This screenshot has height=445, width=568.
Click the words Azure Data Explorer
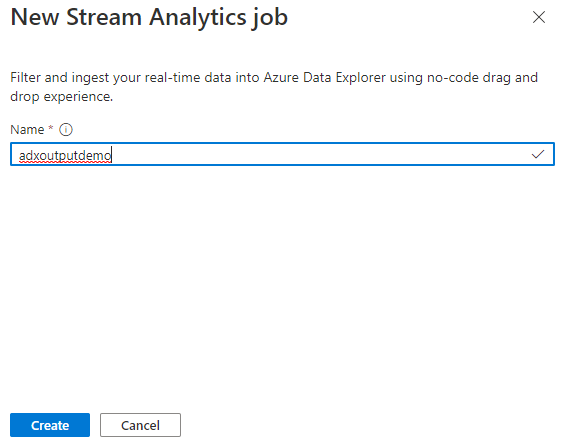[325, 78]
